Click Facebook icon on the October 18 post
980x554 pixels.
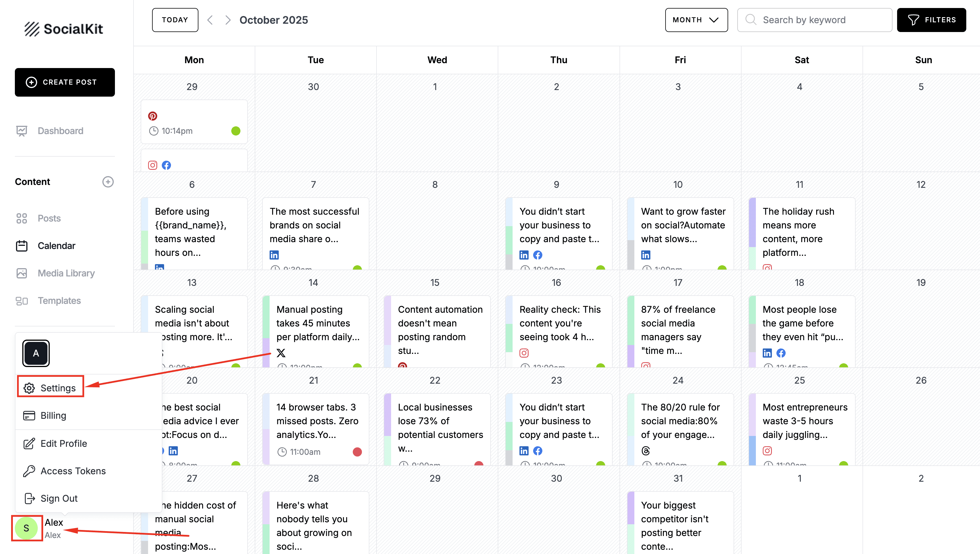(x=781, y=353)
